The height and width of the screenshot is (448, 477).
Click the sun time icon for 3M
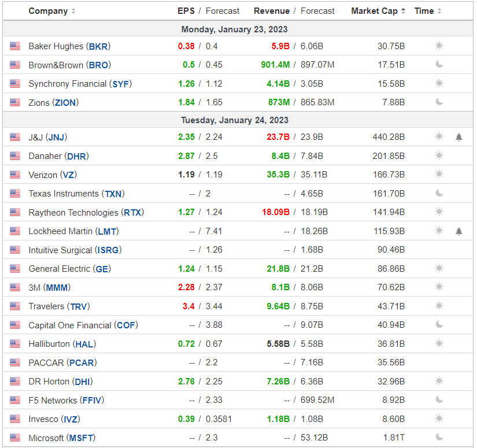tap(439, 287)
